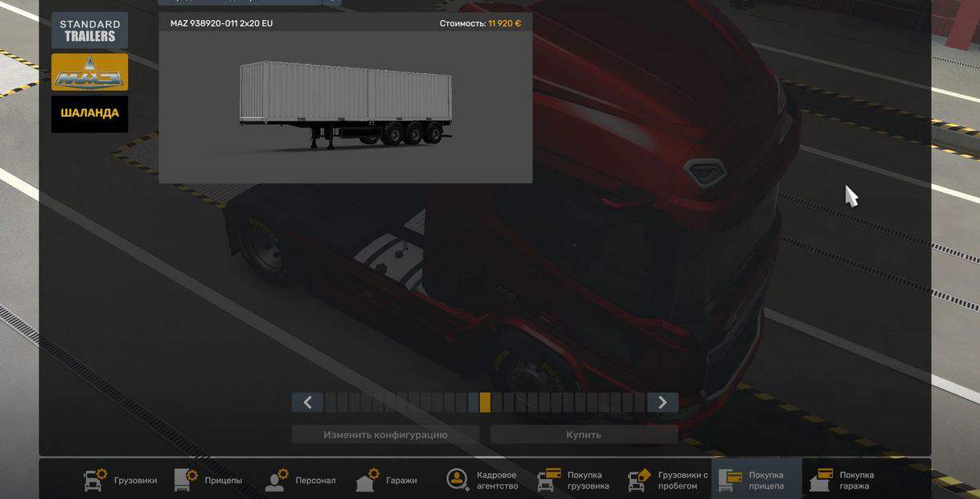Viewport: 980px width, 499px height.
Task: Jump to last segment of trailer page indicator
Action: tap(640, 403)
